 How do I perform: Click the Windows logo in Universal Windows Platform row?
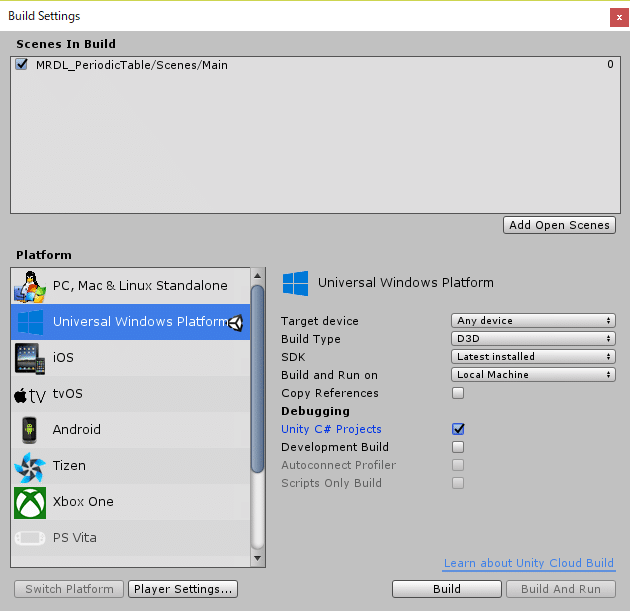(30, 322)
